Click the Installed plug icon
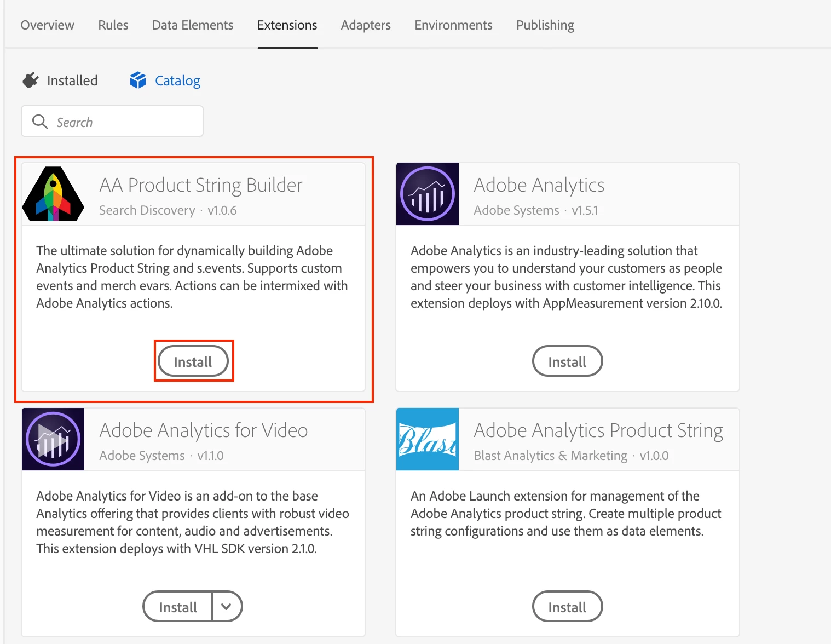831x644 pixels. 31,81
